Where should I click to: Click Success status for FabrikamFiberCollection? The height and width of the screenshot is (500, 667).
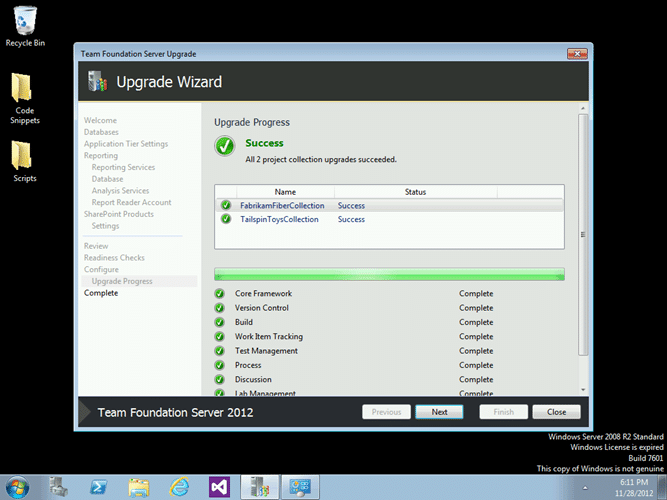click(351, 206)
